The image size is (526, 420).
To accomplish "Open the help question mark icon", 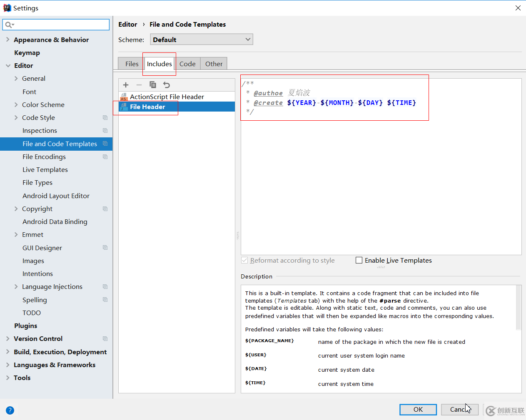I will click(10, 410).
